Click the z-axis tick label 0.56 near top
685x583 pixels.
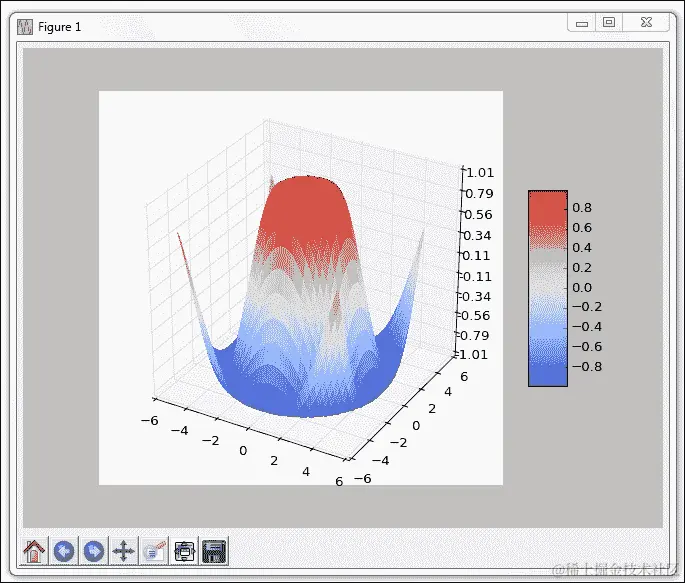pyautogui.click(x=477, y=214)
